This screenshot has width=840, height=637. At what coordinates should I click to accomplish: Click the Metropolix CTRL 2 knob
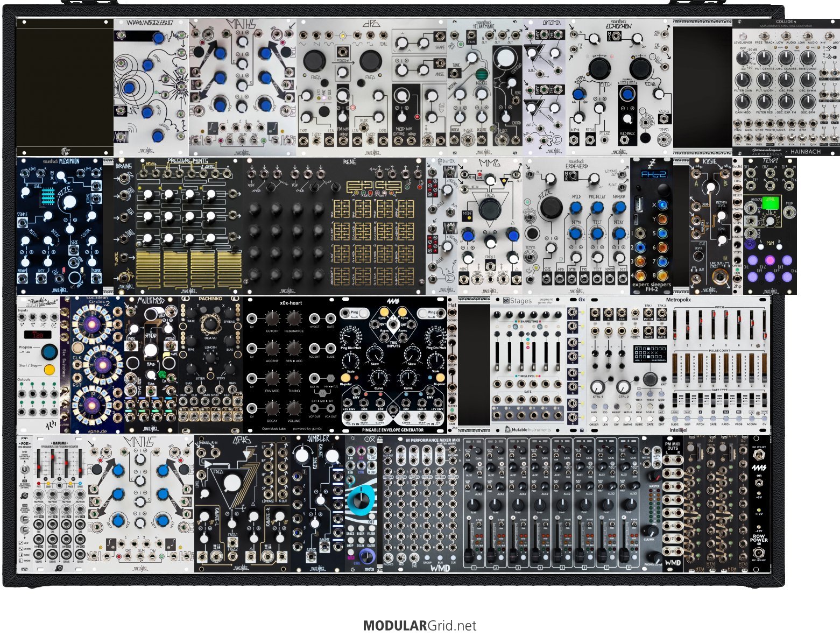[624, 387]
